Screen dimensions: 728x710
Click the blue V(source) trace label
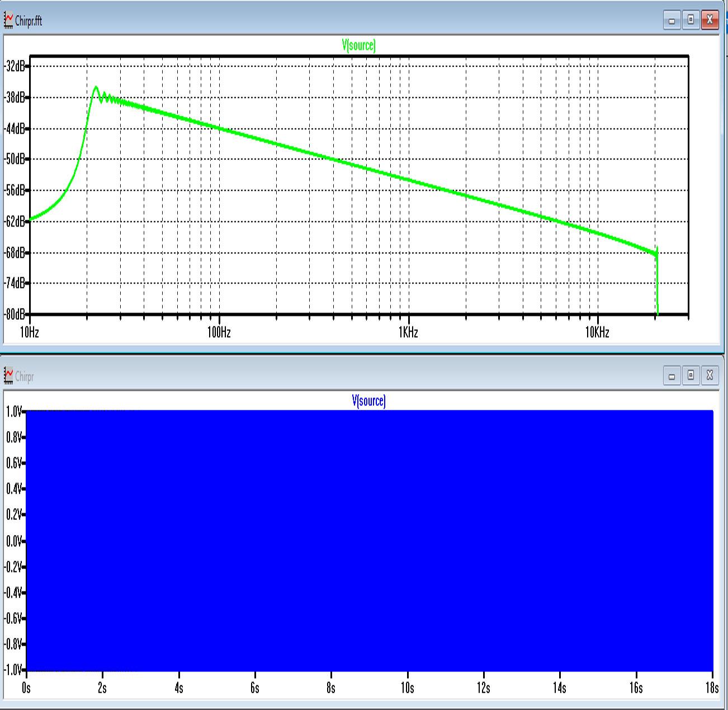tap(369, 401)
